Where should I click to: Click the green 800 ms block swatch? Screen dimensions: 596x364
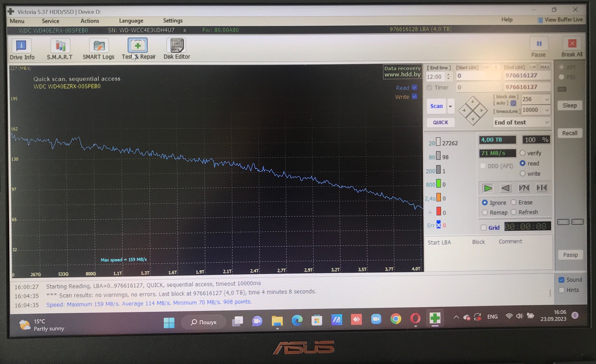438,184
